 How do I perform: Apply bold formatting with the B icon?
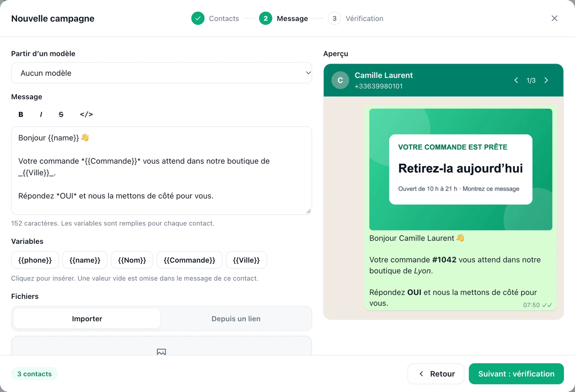click(21, 114)
